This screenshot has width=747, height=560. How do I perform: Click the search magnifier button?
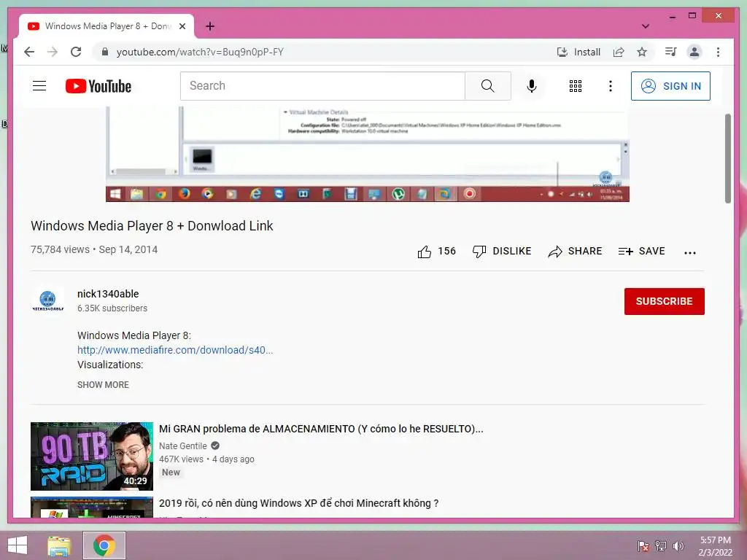(488, 86)
